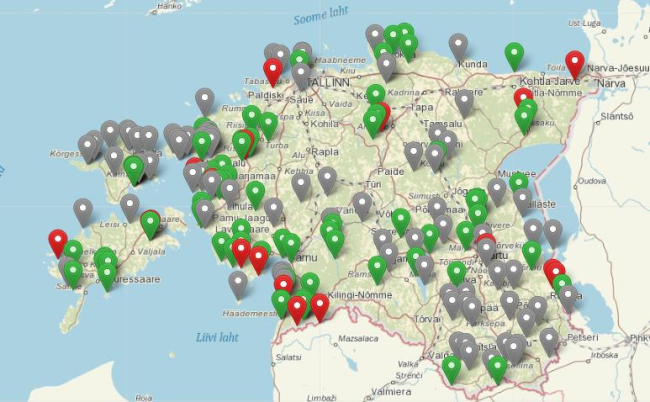
Task: Select the red marker northeast of Paldiski
Action: click(272, 70)
